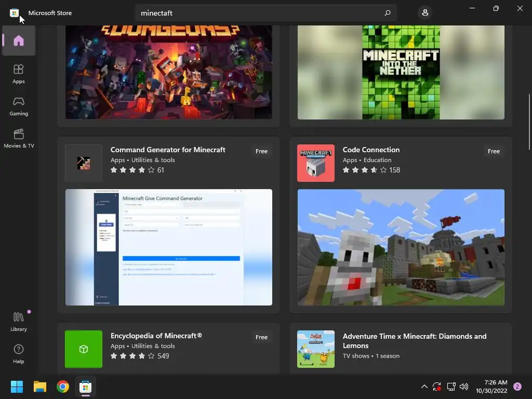Open the Library in the sidebar
This screenshot has width=532, height=399.
point(19,322)
